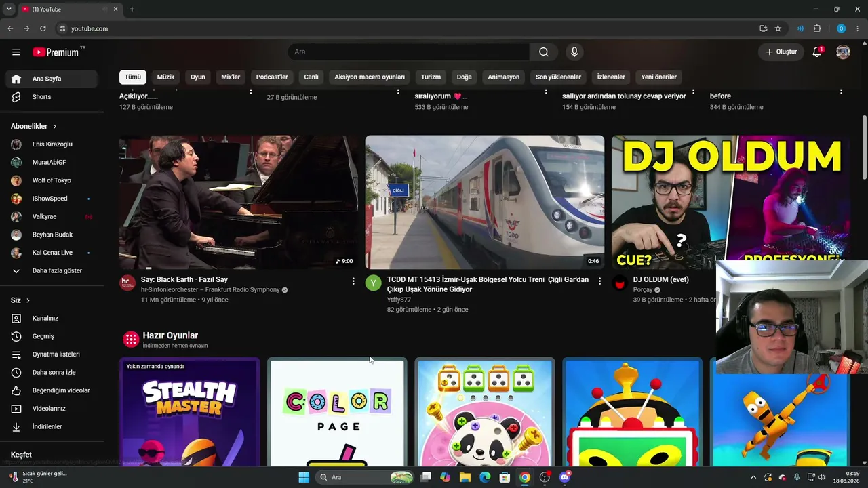Expand Daha fazla göster subscriptions
This screenshot has width=868, height=488.
(52, 271)
